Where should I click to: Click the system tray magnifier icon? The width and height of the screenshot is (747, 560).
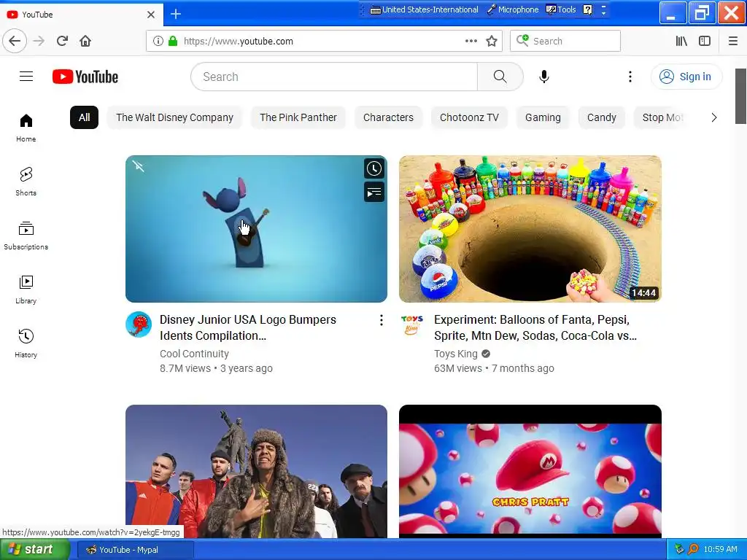tap(693, 550)
